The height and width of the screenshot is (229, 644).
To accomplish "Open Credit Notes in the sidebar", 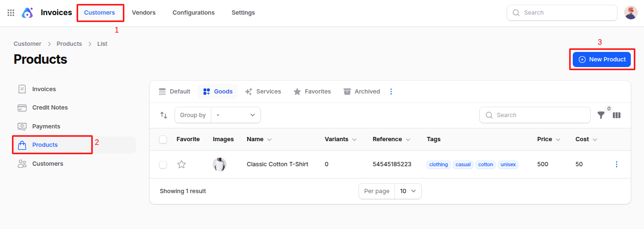I will click(x=50, y=108).
